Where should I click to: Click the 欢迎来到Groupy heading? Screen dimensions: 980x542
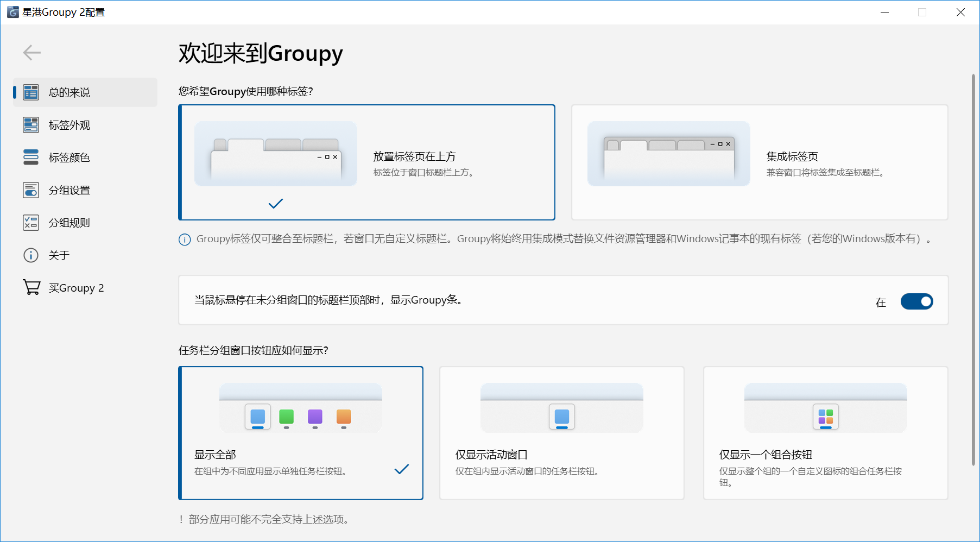tap(261, 53)
